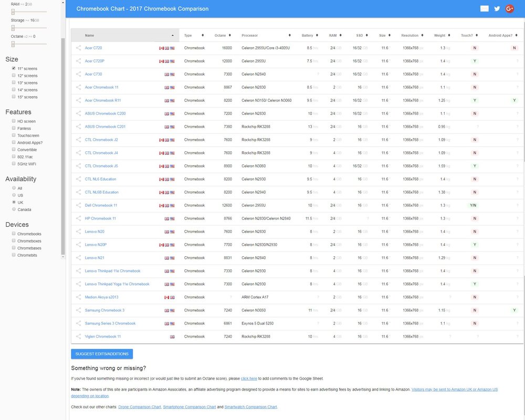Select the All availability radio button
The image size is (525, 420).
[x=14, y=187]
